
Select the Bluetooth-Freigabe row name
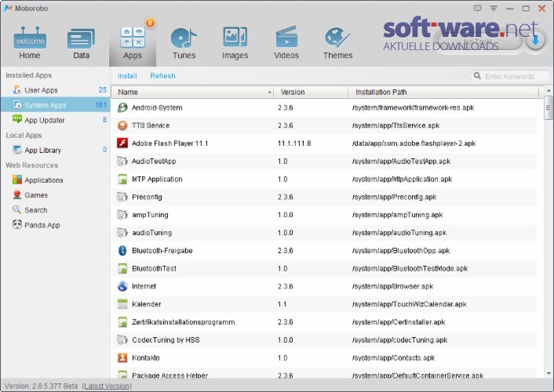tap(162, 251)
